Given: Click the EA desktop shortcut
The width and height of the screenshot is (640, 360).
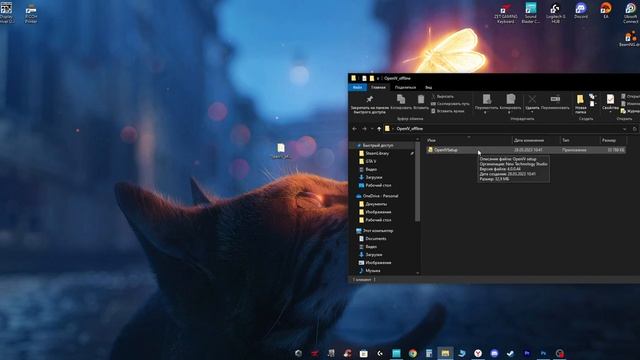Looking at the screenshot, I should pyautogui.click(x=606, y=11).
